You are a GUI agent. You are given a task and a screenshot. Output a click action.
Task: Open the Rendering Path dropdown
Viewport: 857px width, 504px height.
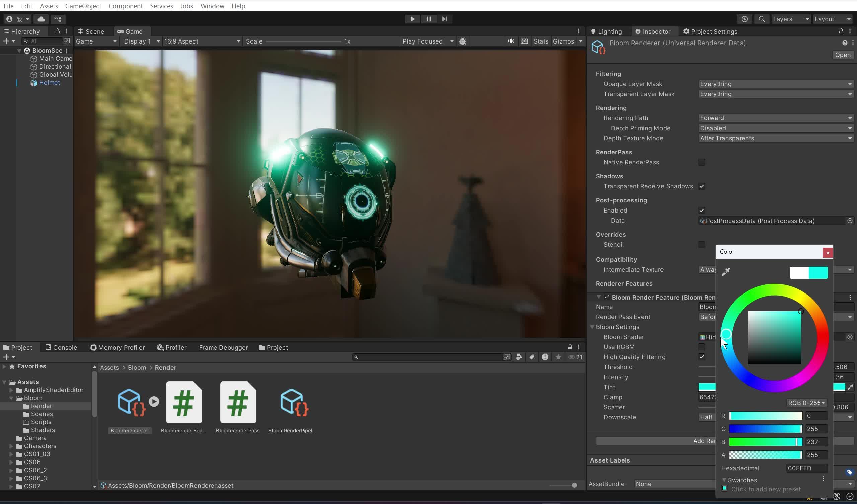coord(776,118)
